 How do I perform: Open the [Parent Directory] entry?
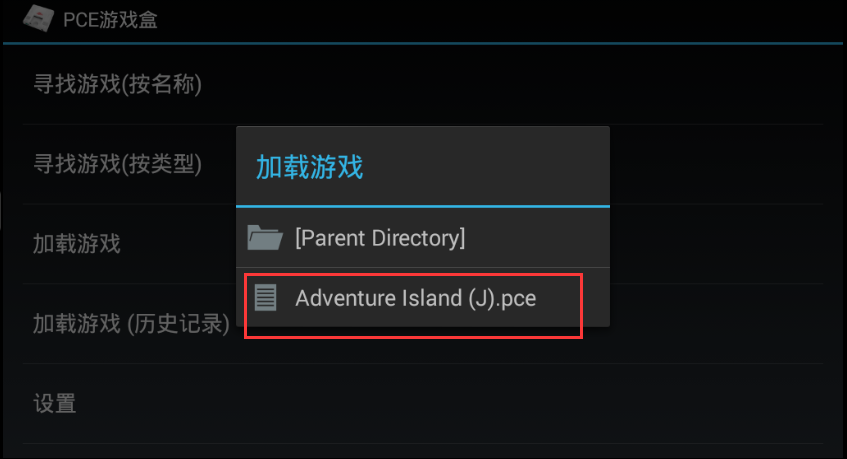click(423, 238)
